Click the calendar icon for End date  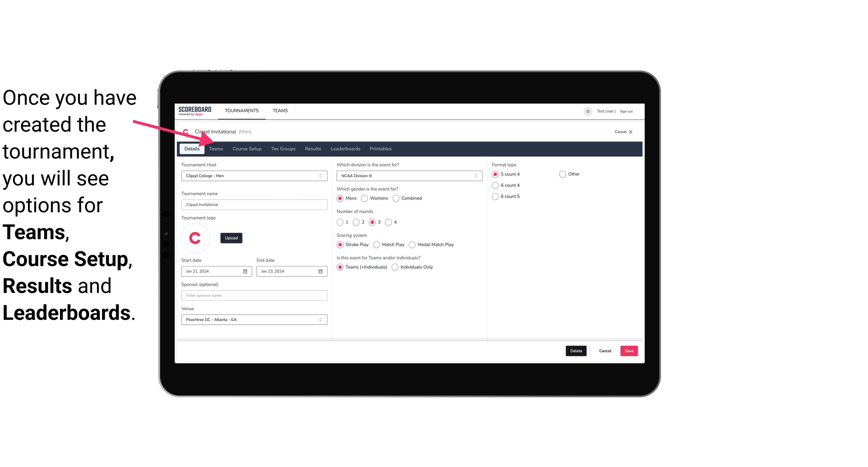(321, 271)
